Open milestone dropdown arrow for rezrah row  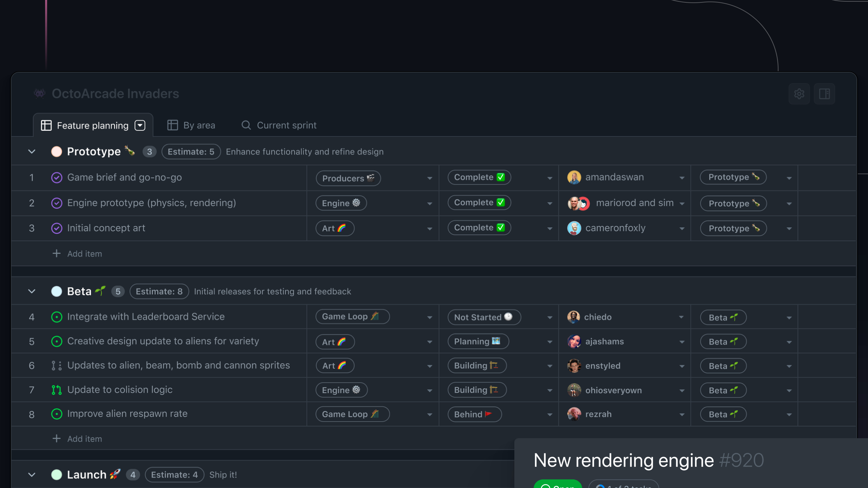pos(789,415)
